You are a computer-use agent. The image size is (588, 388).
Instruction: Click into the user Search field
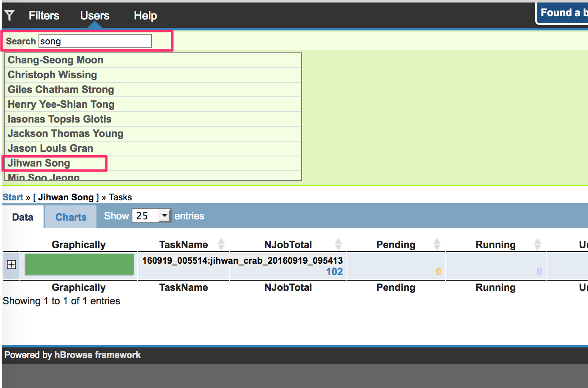(x=95, y=41)
